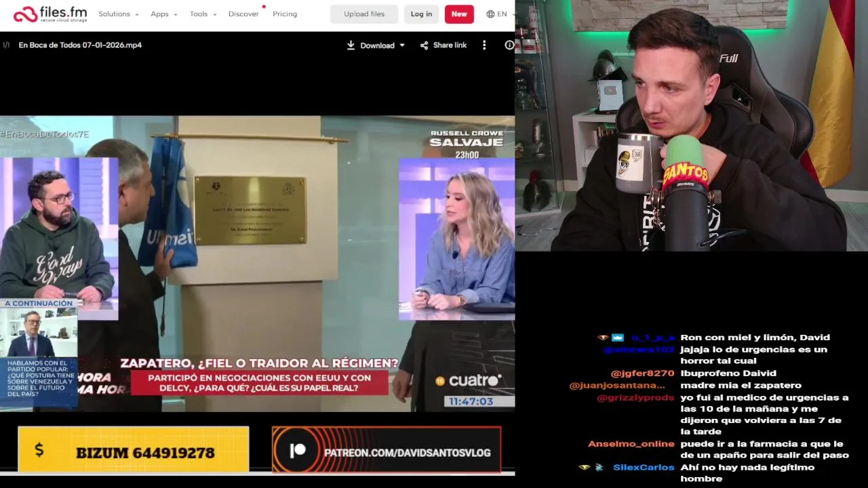Open the three-dot more options menu
Viewport: 868px width, 488px height.
[x=484, y=45]
